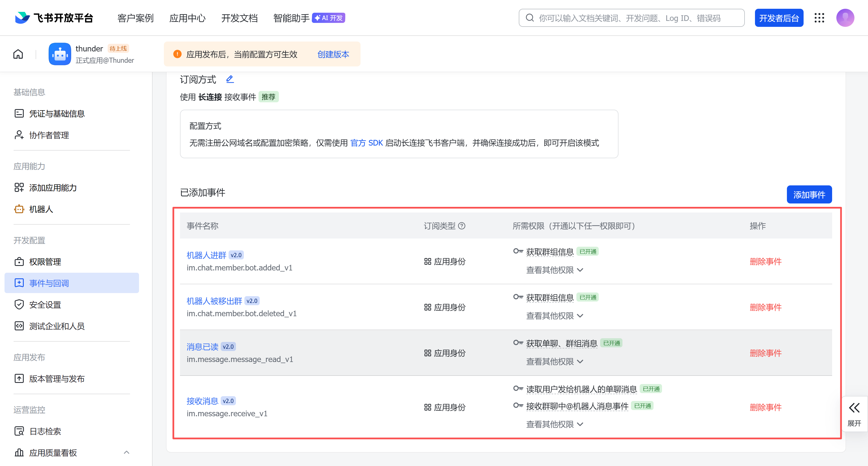This screenshot has width=868, height=466.
Task: Click the 添加事件 button
Action: pyautogui.click(x=809, y=194)
